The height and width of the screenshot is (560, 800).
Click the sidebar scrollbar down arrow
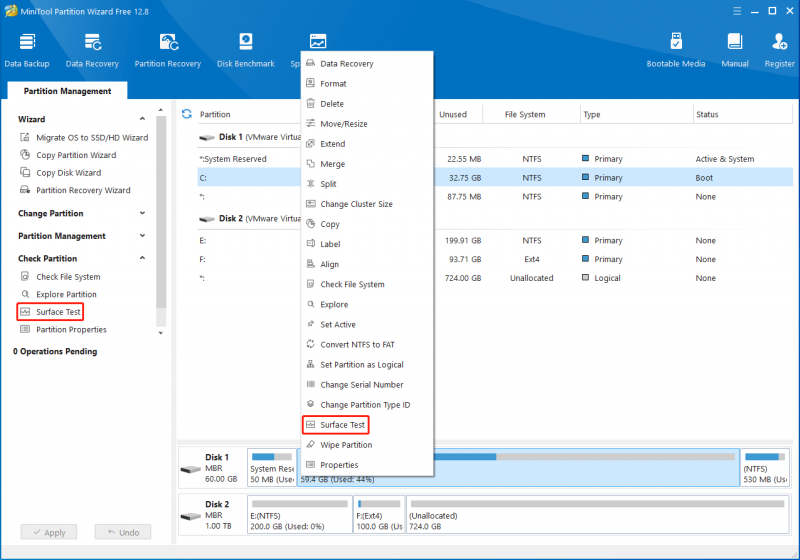pos(161,333)
